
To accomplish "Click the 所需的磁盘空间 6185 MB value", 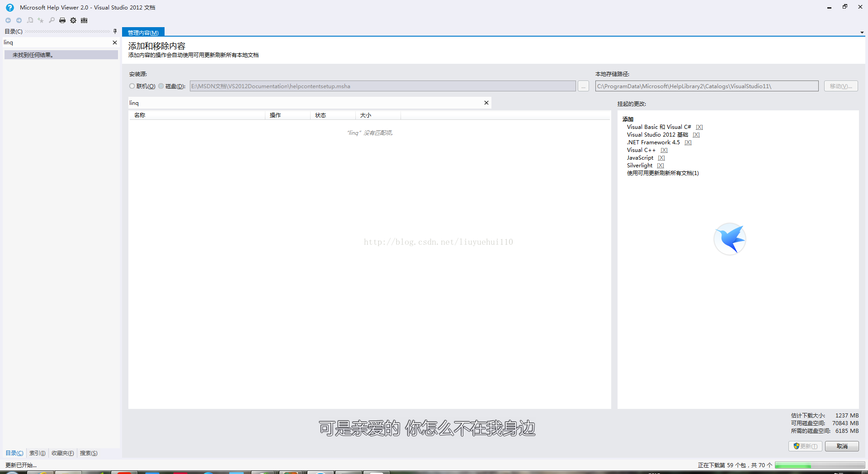I will pos(847,431).
